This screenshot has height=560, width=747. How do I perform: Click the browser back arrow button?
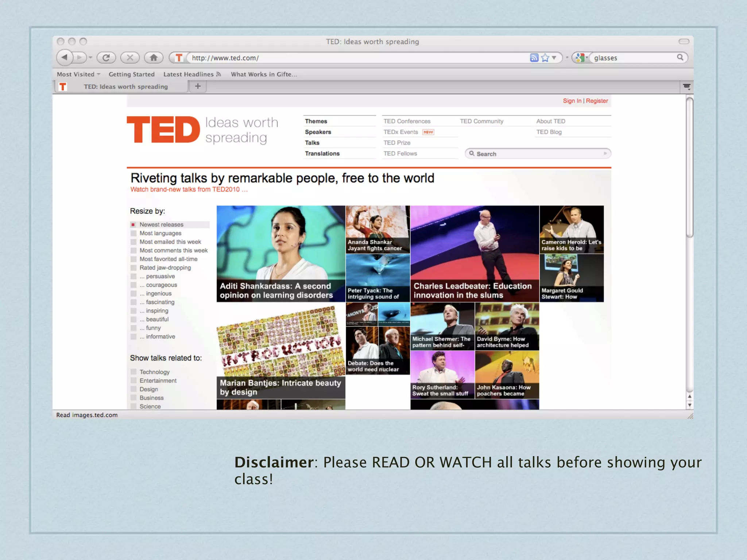click(x=65, y=57)
